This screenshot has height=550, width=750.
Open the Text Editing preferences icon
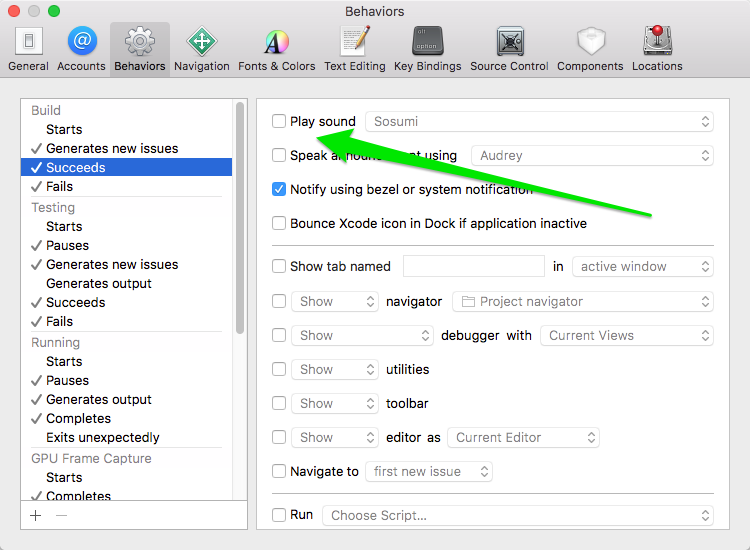click(354, 41)
